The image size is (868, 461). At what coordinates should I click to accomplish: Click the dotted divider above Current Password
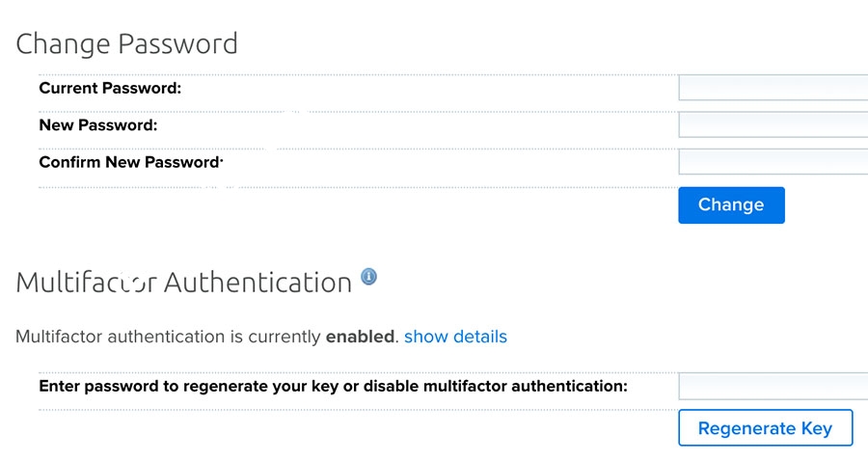357,74
